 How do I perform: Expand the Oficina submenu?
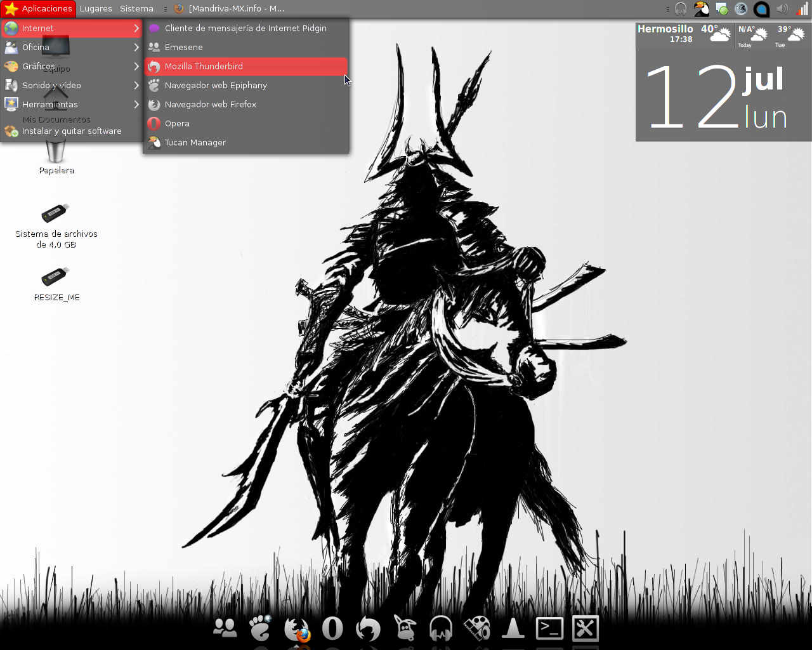[x=71, y=47]
